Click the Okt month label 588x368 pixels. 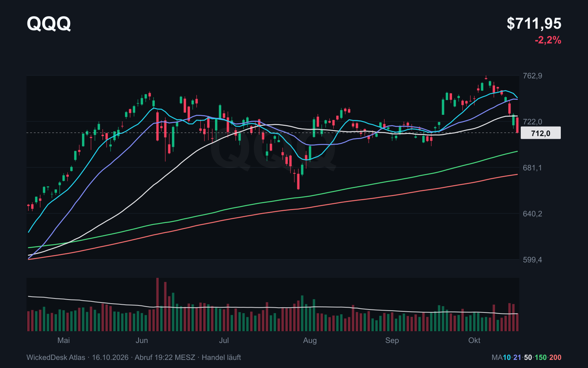tap(474, 340)
